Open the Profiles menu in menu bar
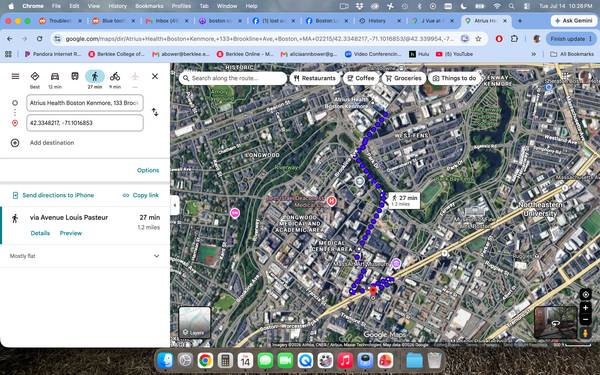The image size is (600, 375). 181,6
